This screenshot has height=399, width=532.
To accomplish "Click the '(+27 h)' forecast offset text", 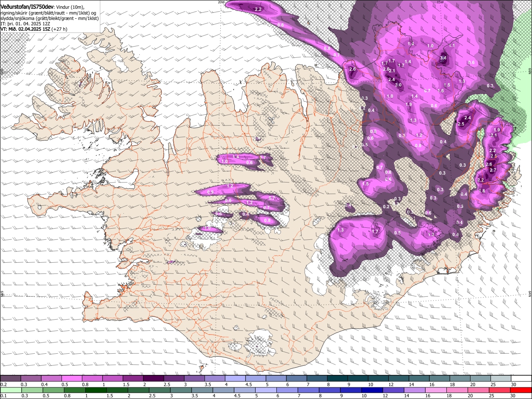I will [59, 29].
